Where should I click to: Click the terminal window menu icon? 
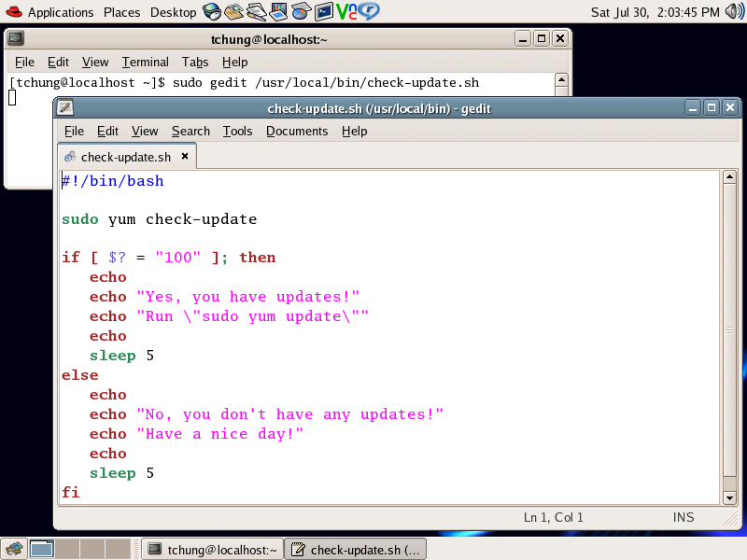pos(16,38)
